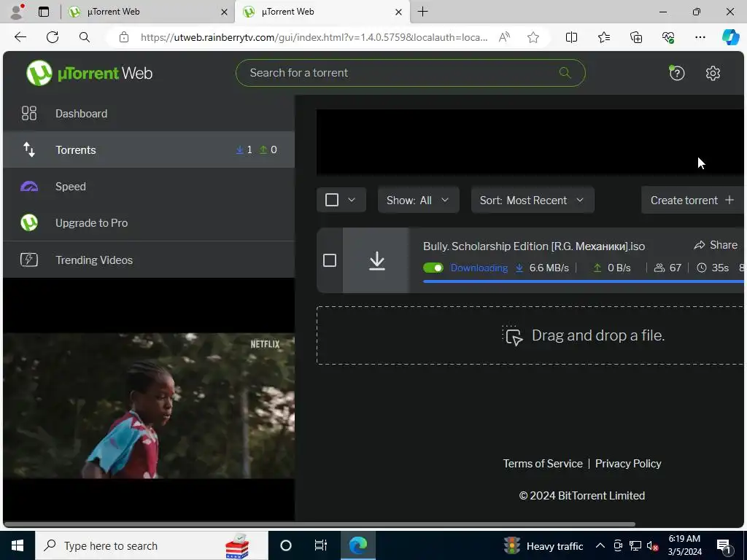Image resolution: width=747 pixels, height=560 pixels.
Task: Open the Tab actions menu icon
Action: tap(43, 12)
